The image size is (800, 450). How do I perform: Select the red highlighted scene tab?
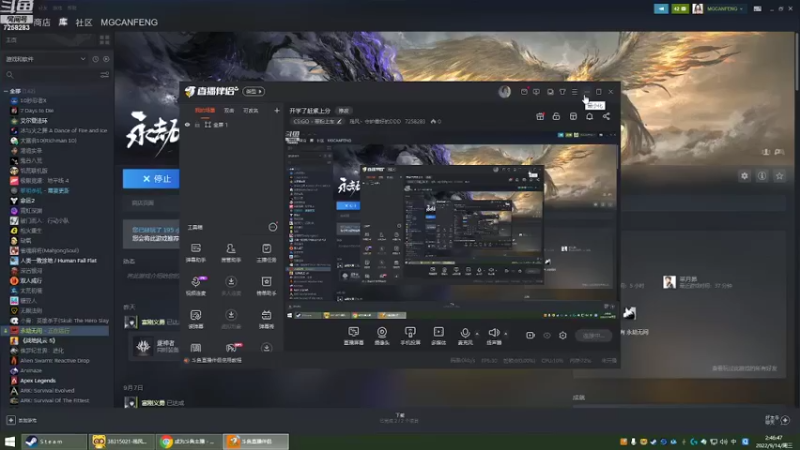point(205,110)
